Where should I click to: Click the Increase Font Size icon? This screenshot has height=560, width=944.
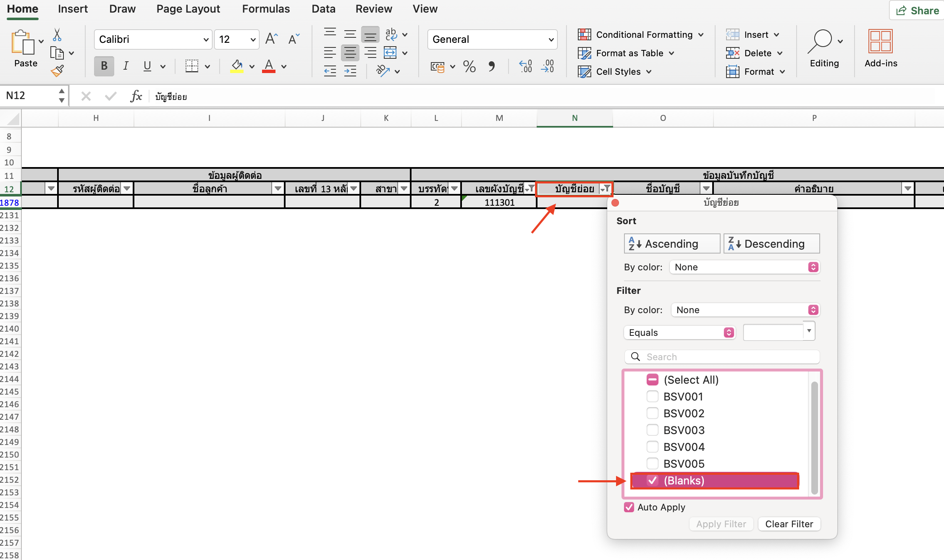point(271,39)
